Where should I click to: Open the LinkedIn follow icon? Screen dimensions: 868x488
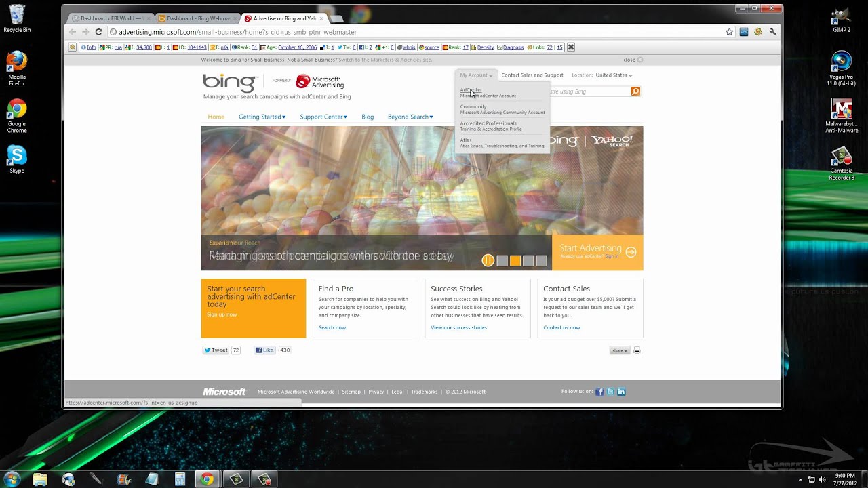621,392
